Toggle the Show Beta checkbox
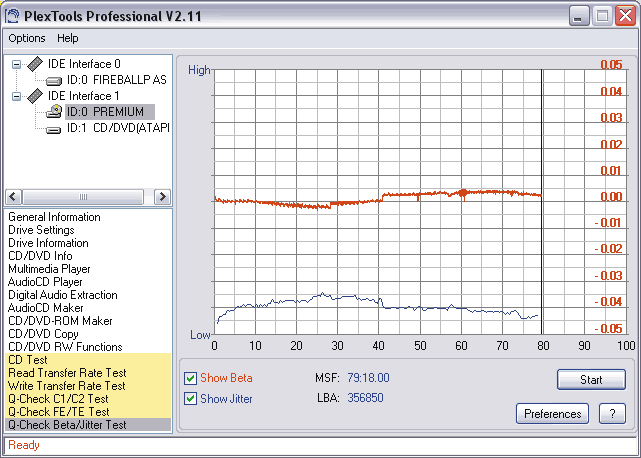The height and width of the screenshot is (458, 641). pyautogui.click(x=191, y=378)
